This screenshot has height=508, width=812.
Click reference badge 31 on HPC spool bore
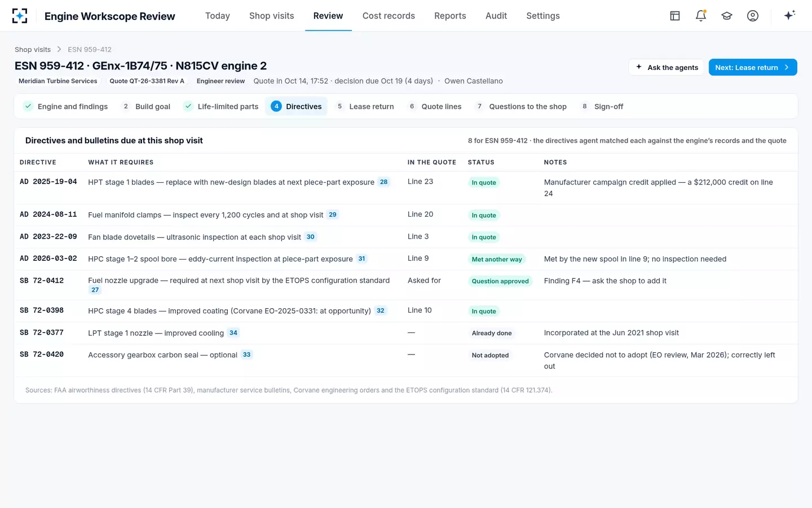click(362, 259)
